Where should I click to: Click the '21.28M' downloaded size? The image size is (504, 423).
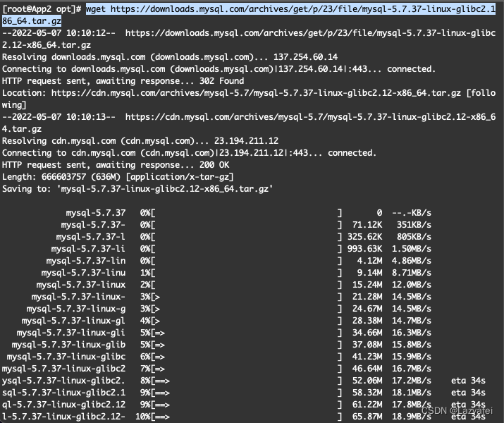pos(367,297)
